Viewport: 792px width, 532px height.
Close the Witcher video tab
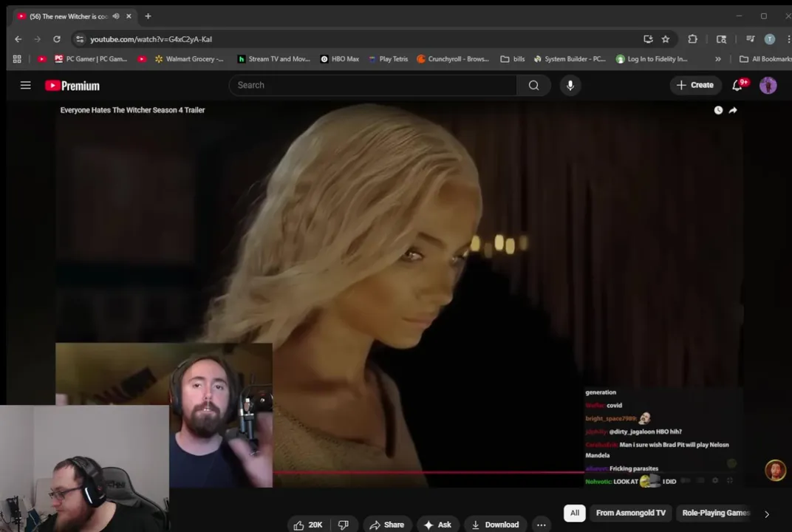(x=129, y=16)
